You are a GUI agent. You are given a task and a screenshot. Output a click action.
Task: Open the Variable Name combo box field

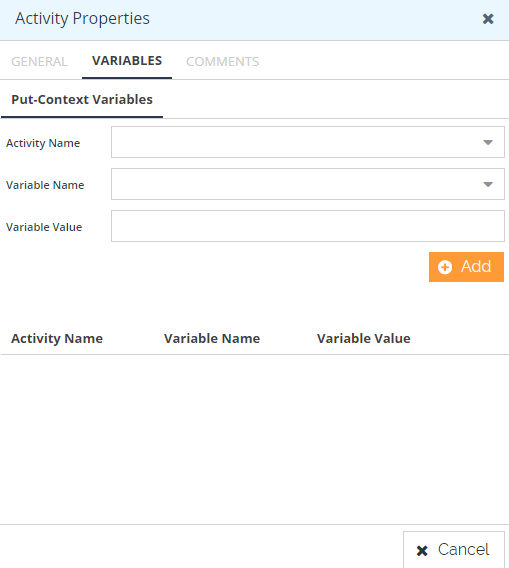coord(308,184)
